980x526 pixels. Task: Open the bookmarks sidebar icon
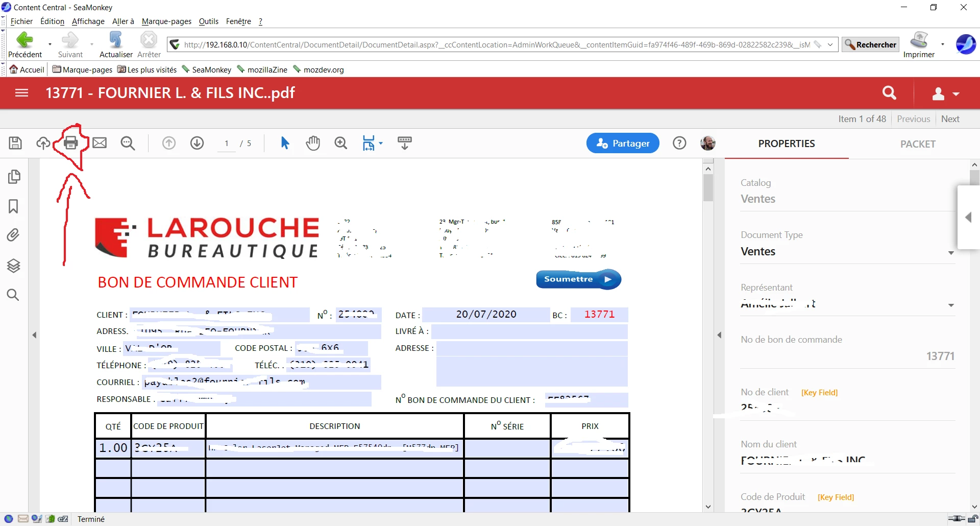(13, 206)
